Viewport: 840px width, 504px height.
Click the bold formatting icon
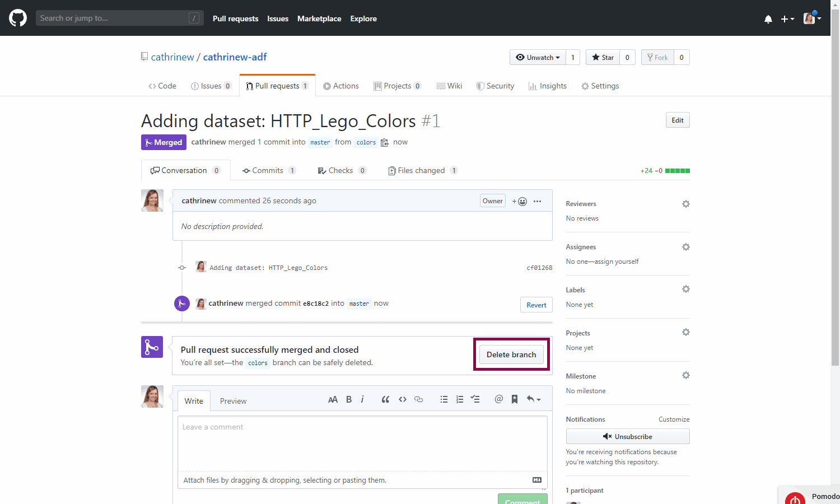(x=349, y=399)
